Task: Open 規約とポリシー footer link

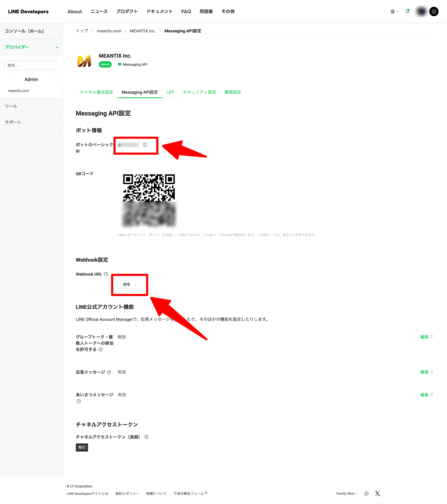Action: pos(127,493)
